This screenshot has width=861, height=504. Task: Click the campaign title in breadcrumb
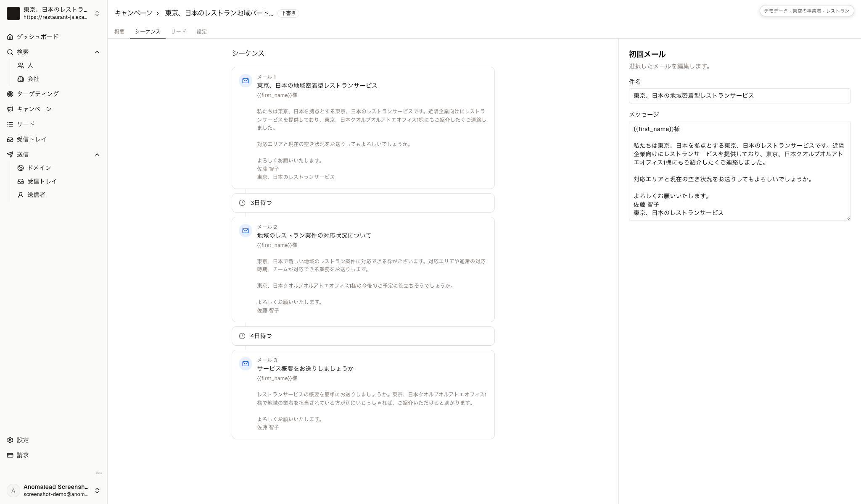tap(219, 13)
